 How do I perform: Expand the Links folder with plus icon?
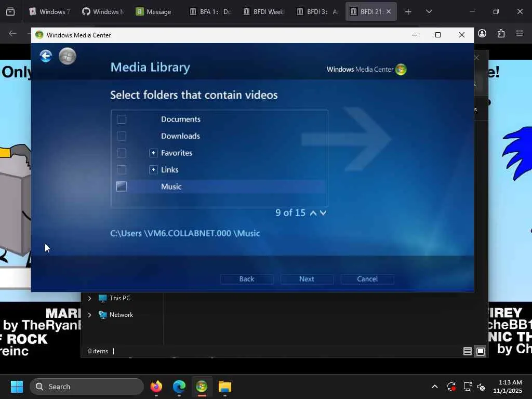(153, 170)
